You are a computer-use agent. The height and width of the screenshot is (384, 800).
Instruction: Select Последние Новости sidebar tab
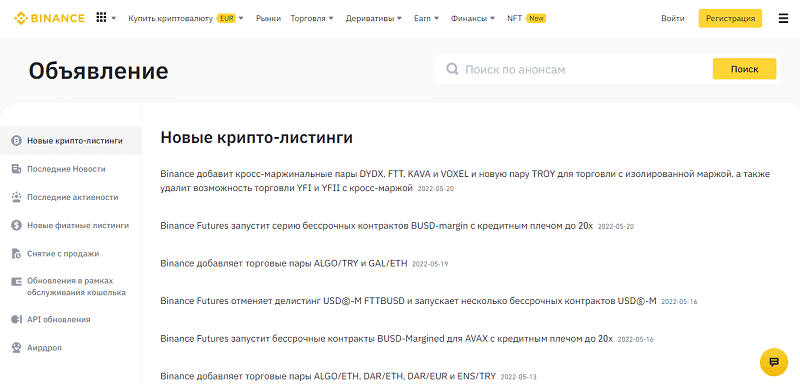(x=71, y=169)
